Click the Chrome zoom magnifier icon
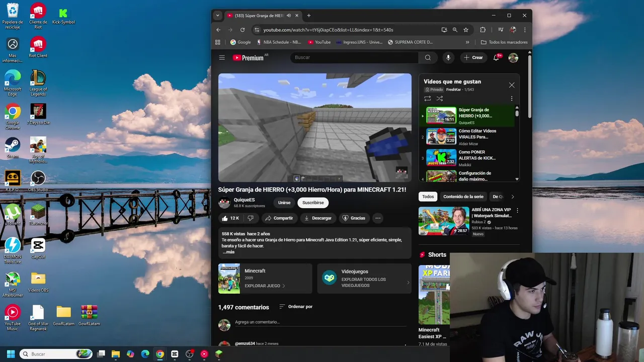644x362 pixels. coord(455,30)
